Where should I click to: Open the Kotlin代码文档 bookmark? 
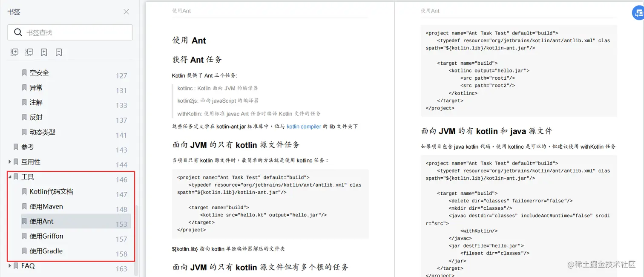point(51,192)
